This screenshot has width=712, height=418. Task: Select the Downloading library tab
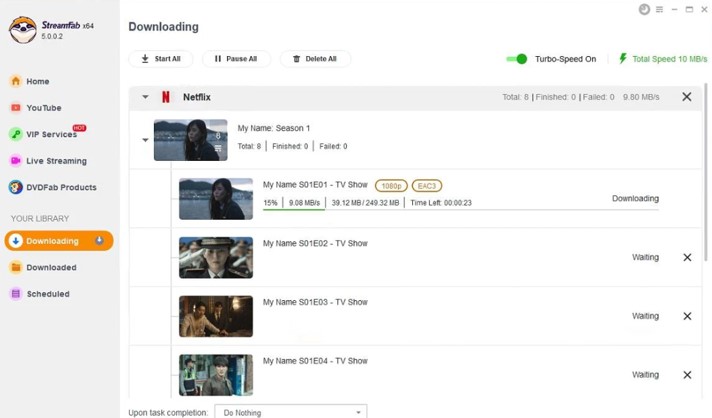coord(58,241)
